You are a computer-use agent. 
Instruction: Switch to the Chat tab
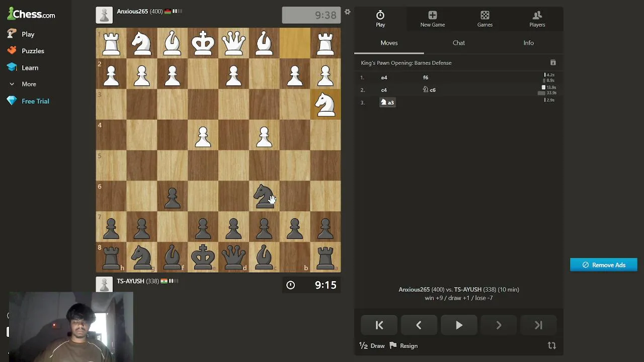pyautogui.click(x=459, y=43)
